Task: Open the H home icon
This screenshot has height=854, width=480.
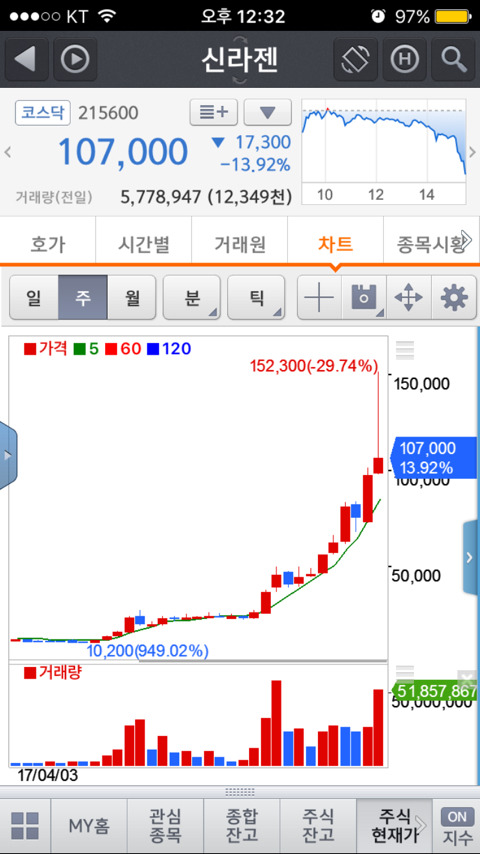Action: [404, 59]
